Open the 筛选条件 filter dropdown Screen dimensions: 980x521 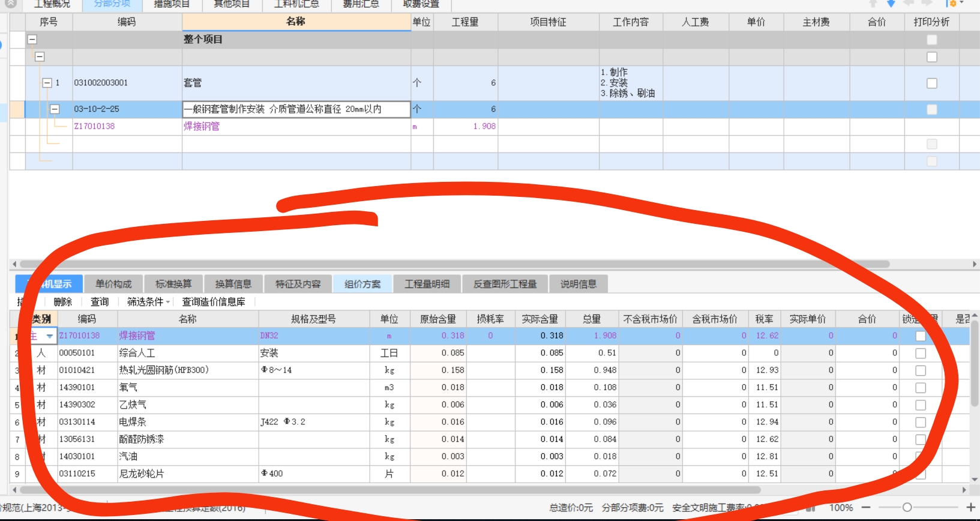(x=148, y=302)
